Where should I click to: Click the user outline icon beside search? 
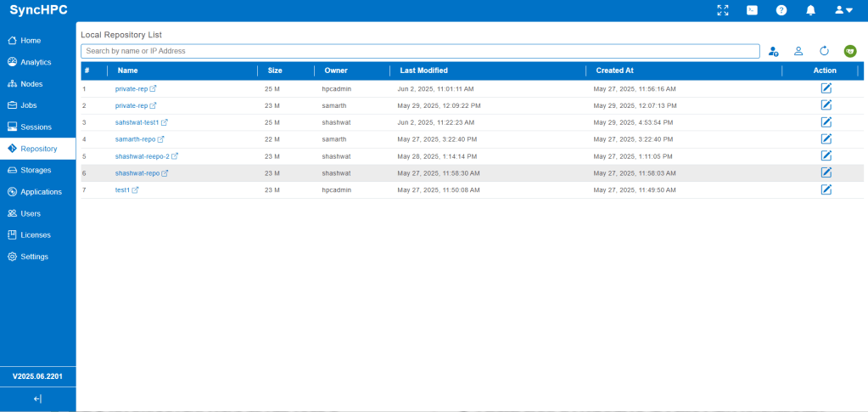tap(798, 51)
